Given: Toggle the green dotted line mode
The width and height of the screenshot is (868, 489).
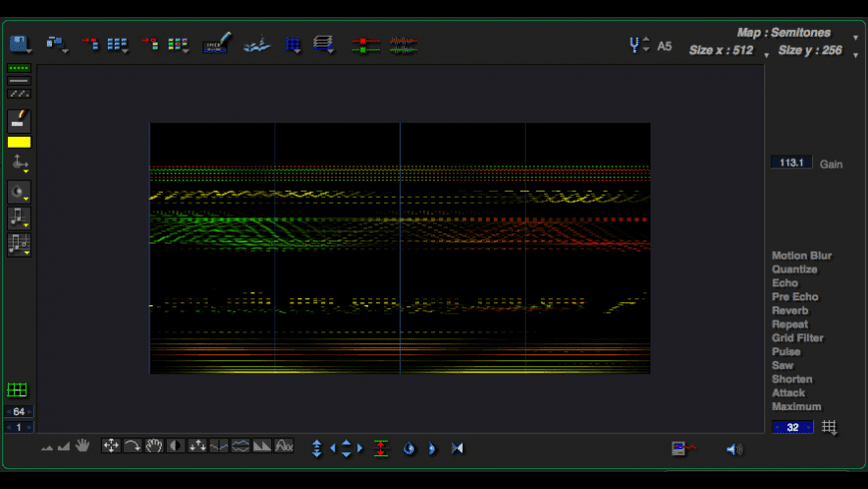Looking at the screenshot, I should pos(19,68).
